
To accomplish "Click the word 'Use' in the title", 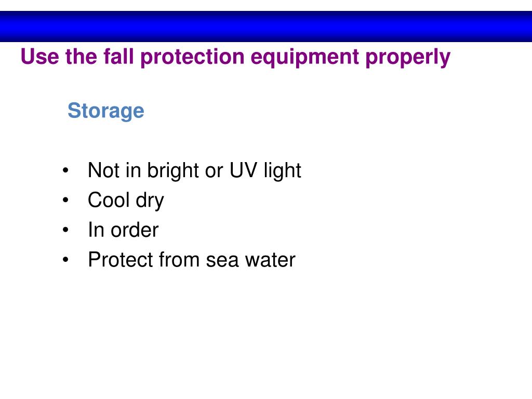I will [39, 56].
